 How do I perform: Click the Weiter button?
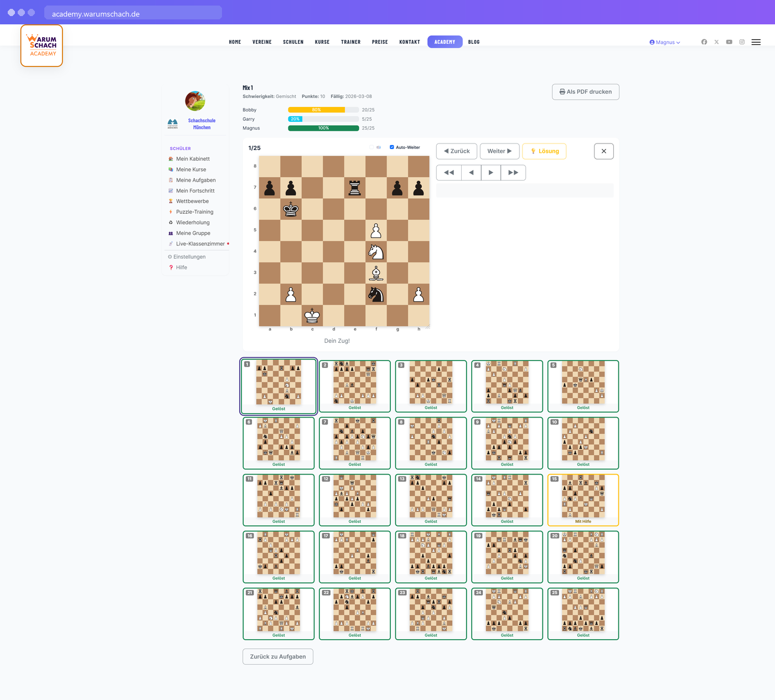point(499,151)
